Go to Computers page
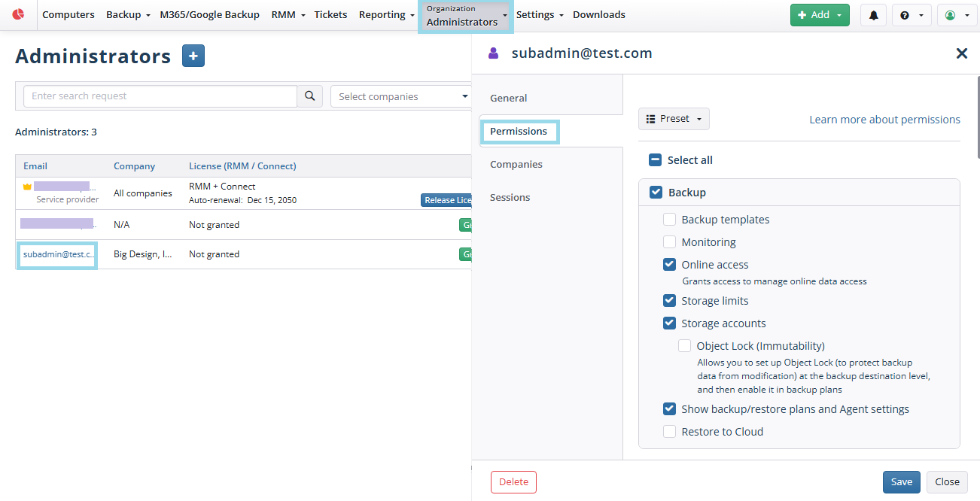 pyautogui.click(x=68, y=15)
